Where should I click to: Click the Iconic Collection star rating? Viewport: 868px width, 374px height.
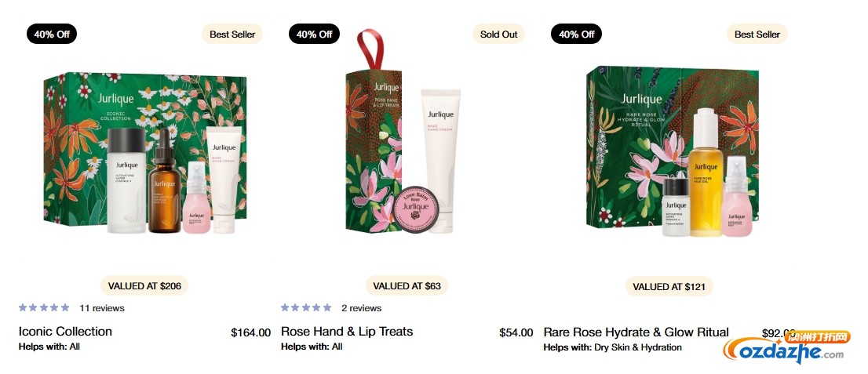(44, 308)
